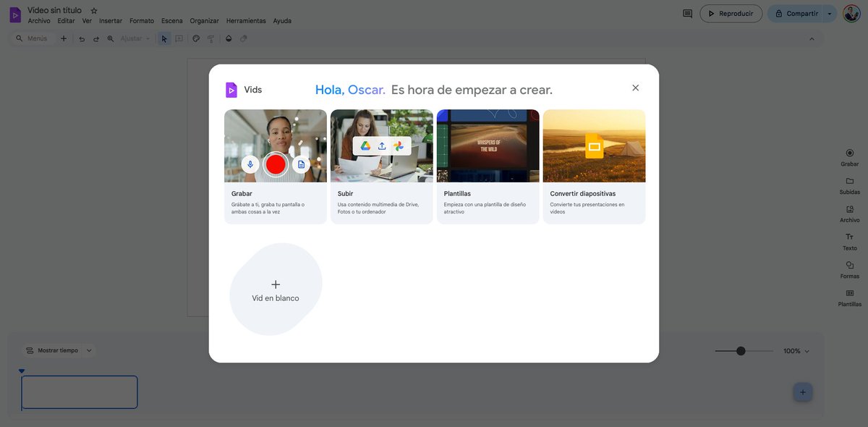Screen dimensions: 868x427
Task: Choose the Convertir diapositivas card
Action: (x=595, y=166)
